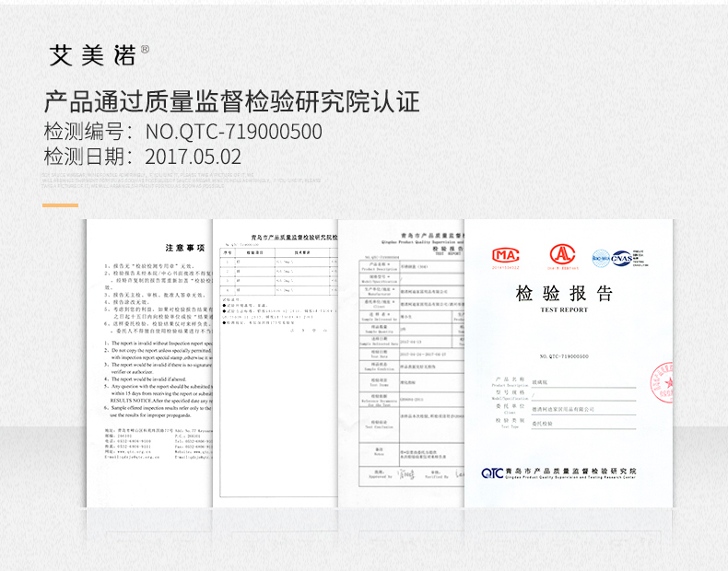Click the table header row on the second page
The width and height of the screenshot is (728, 571).
coord(278,252)
